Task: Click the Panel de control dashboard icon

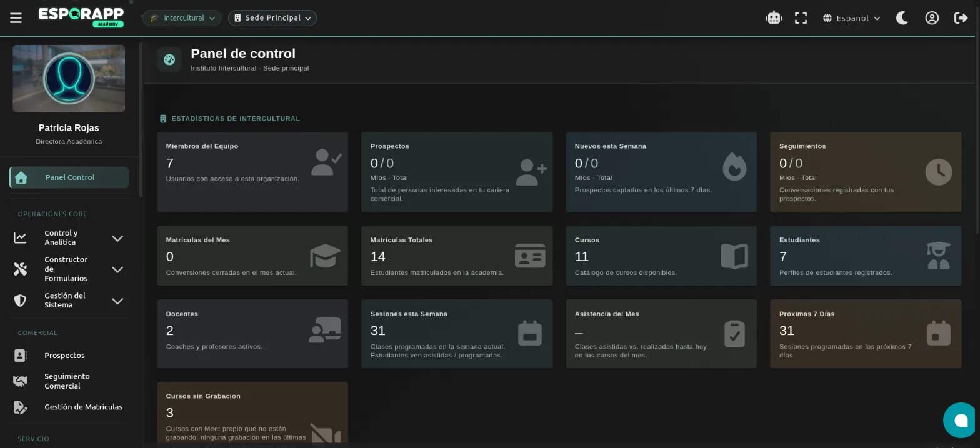Action: (x=169, y=59)
